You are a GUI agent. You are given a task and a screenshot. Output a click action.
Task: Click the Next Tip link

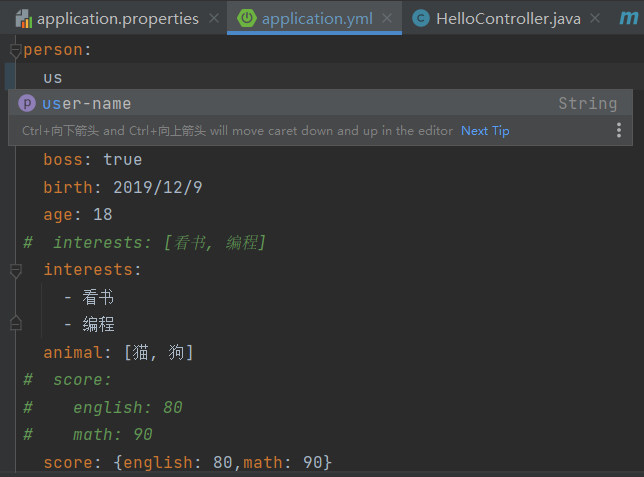pyautogui.click(x=485, y=131)
